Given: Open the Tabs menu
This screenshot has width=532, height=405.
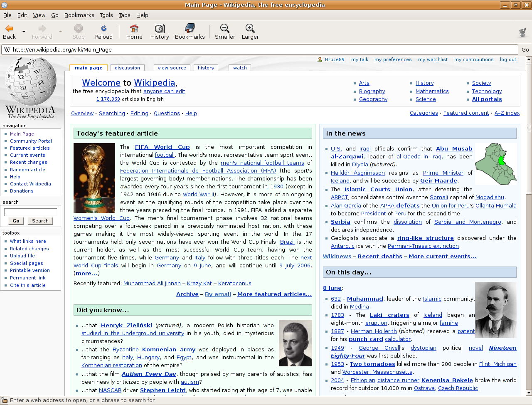Looking at the screenshot, I should [x=124, y=15].
